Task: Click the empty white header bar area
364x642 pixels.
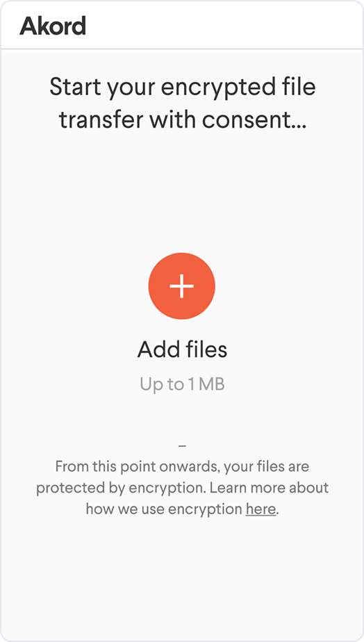Action: [x=225, y=26]
